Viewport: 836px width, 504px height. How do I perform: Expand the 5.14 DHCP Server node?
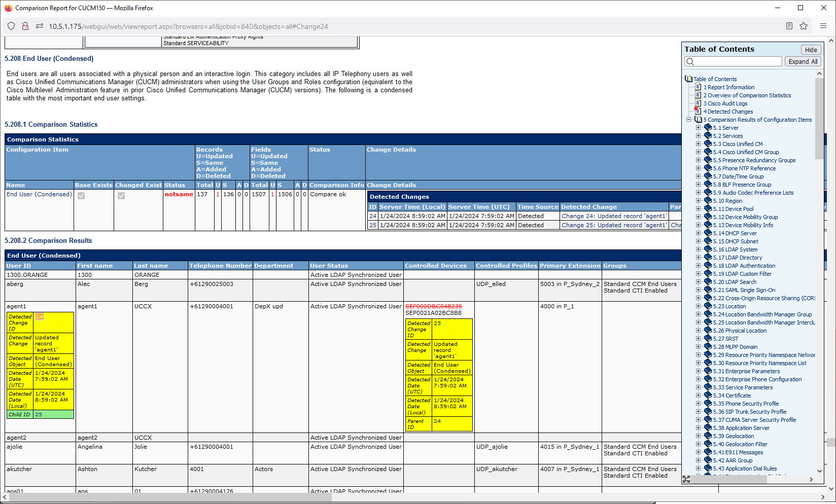(698, 233)
